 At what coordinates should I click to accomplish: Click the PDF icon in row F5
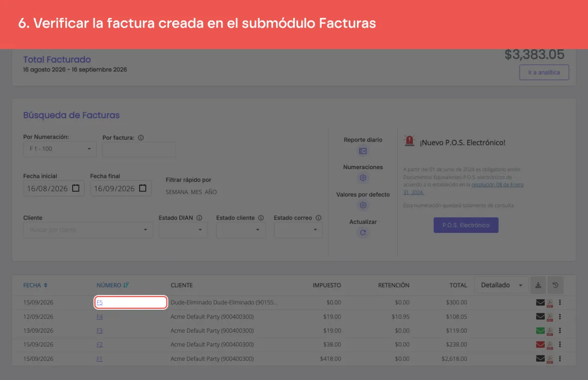tap(549, 303)
